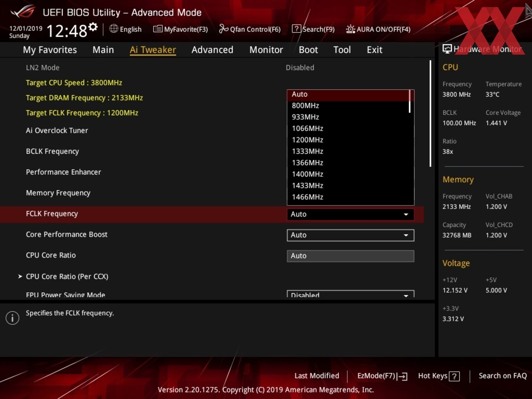Select 1333MHz FCLK option
Image resolution: width=532 pixels, height=399 pixels.
[348, 151]
